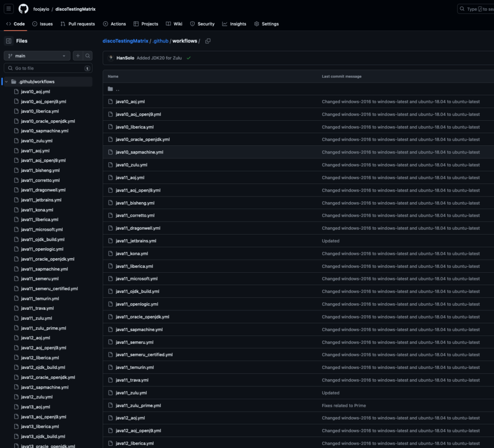
Task: Open the 'Added JDK20 for Zulu' commit
Action: coord(159,58)
